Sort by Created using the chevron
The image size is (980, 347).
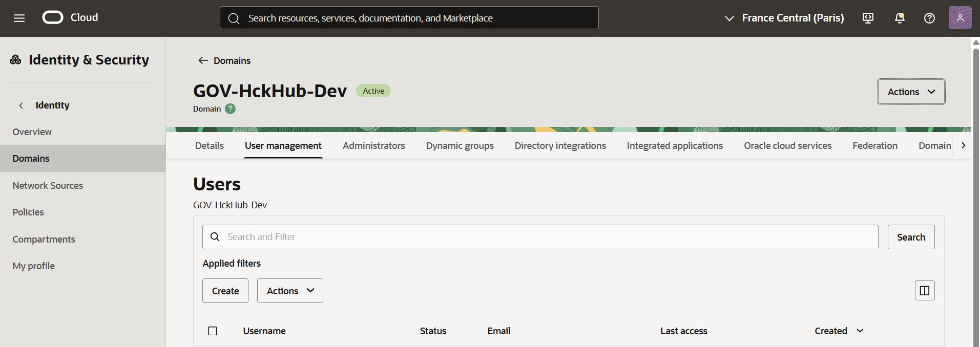[860, 331]
